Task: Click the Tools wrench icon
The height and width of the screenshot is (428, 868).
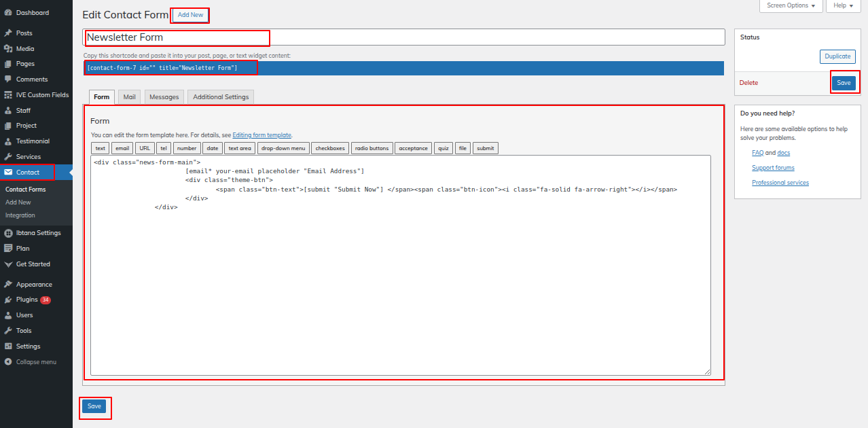Action: (7, 331)
